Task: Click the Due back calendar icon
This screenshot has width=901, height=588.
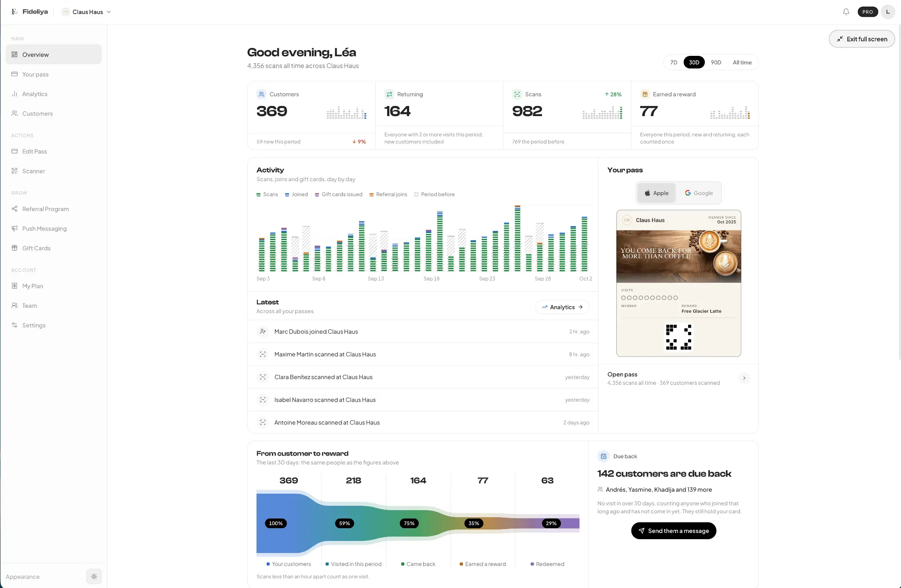Action: coord(604,456)
